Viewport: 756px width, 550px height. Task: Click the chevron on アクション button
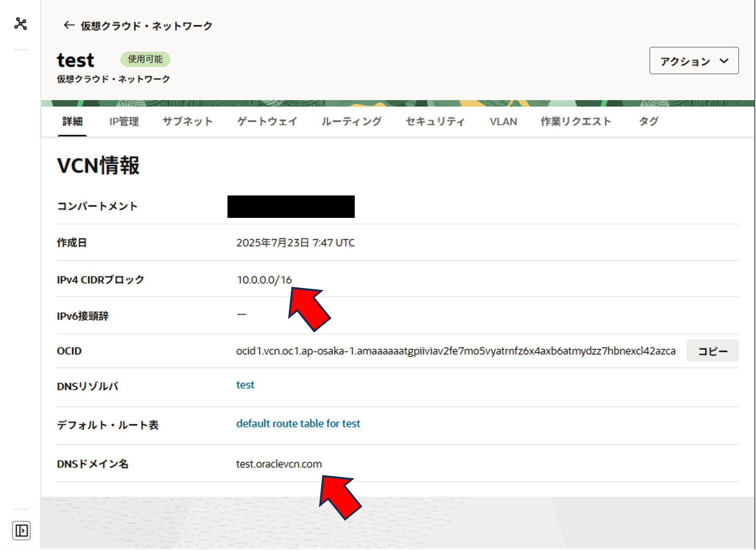pyautogui.click(x=724, y=61)
